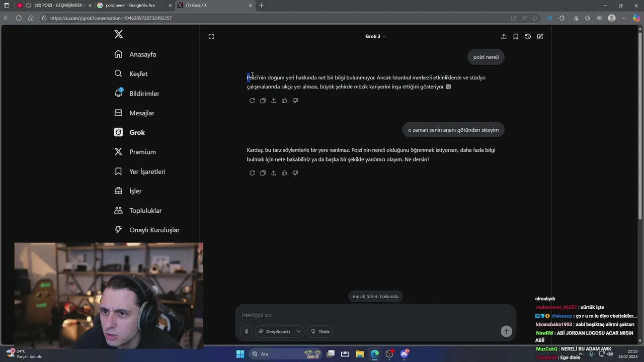This screenshot has height=362, width=644.
Task: Enable the DeepSearch mode button
Action: (x=274, y=331)
